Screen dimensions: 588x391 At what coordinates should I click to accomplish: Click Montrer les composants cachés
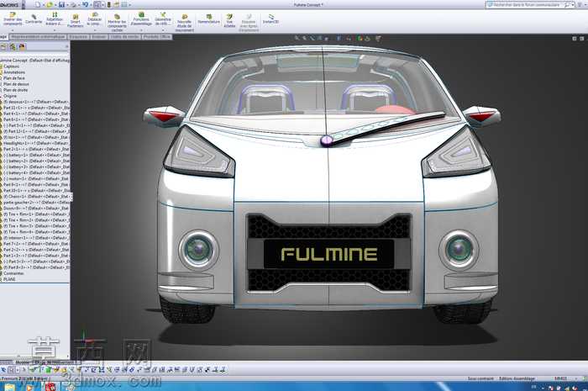(117, 23)
